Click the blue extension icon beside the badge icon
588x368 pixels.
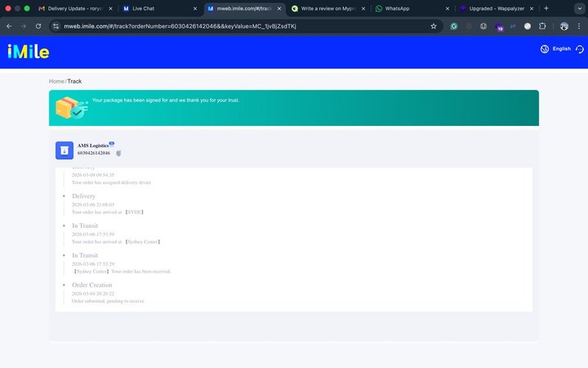513,26
